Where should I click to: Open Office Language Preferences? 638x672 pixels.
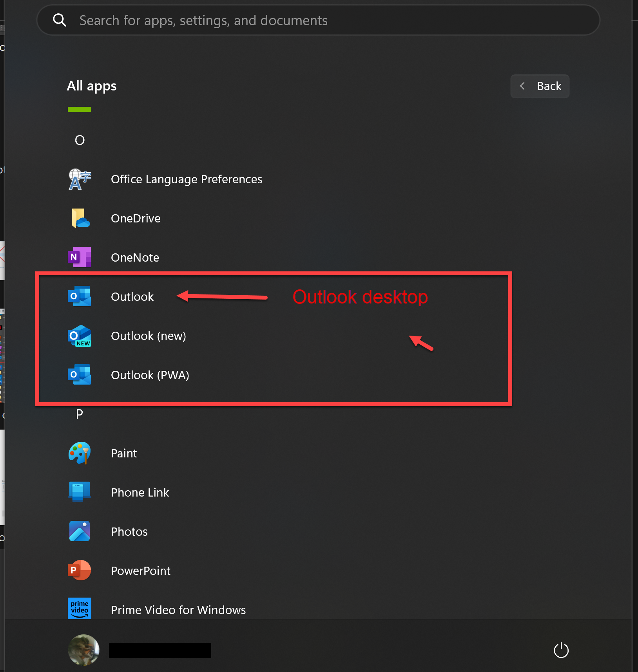[186, 179]
